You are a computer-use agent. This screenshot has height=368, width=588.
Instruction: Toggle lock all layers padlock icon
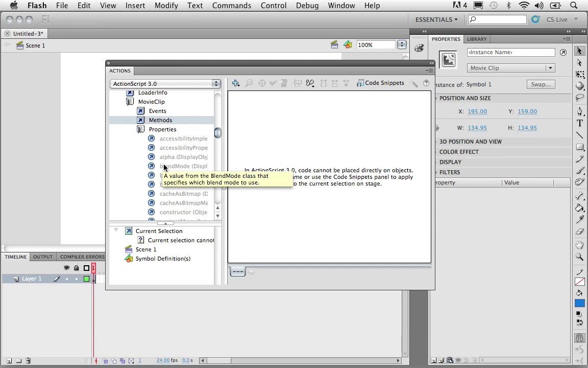[x=77, y=268]
